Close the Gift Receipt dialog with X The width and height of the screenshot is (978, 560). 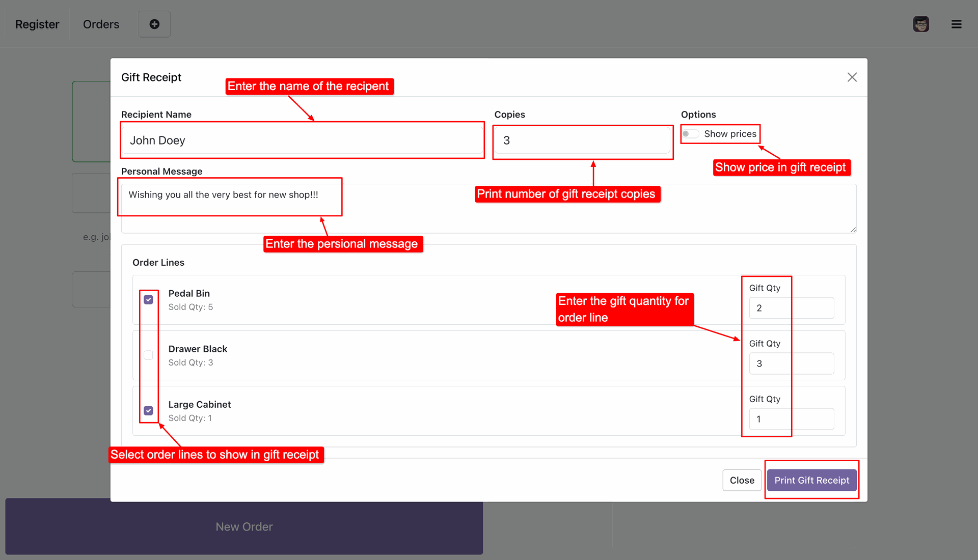tap(852, 77)
